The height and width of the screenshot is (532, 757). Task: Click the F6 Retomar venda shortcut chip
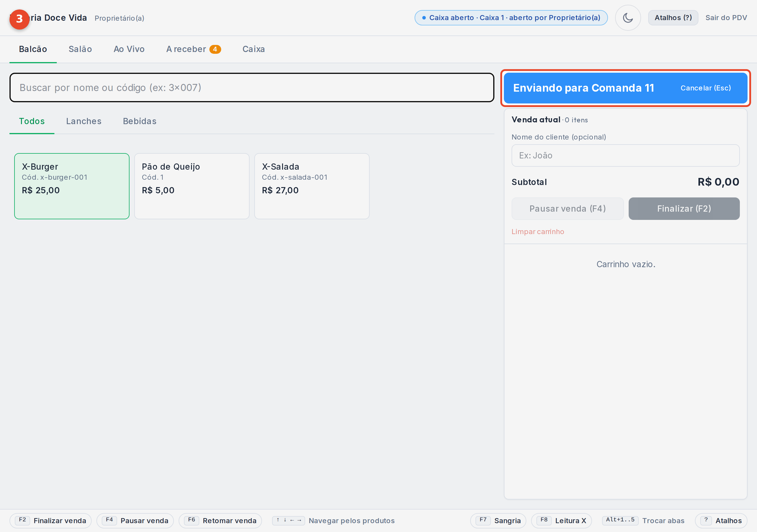220,520
